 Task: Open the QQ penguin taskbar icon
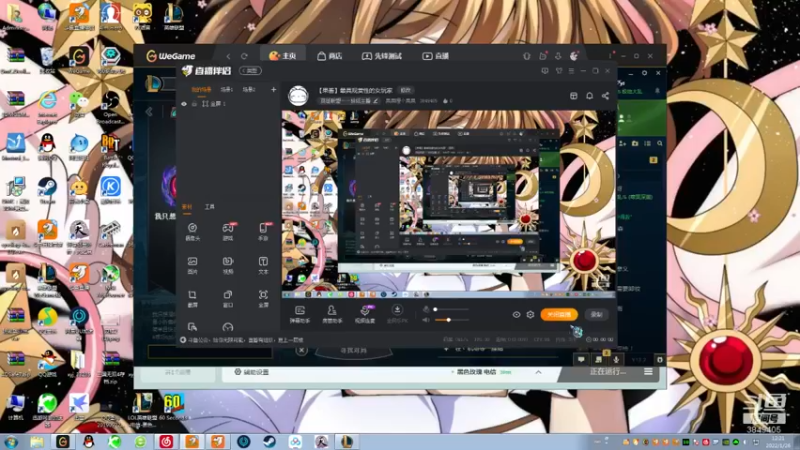coord(88,441)
